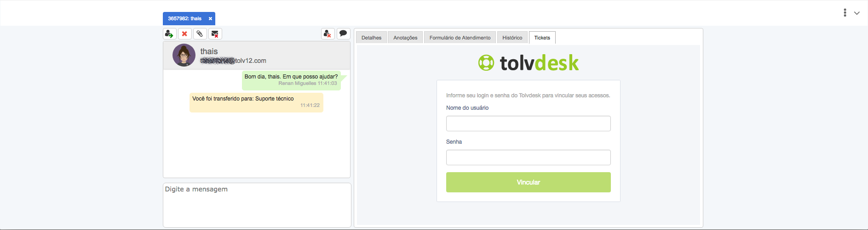Image resolution: width=868 pixels, height=230 pixels.
Task: Click the block user icon with red X
Action: pos(328,34)
